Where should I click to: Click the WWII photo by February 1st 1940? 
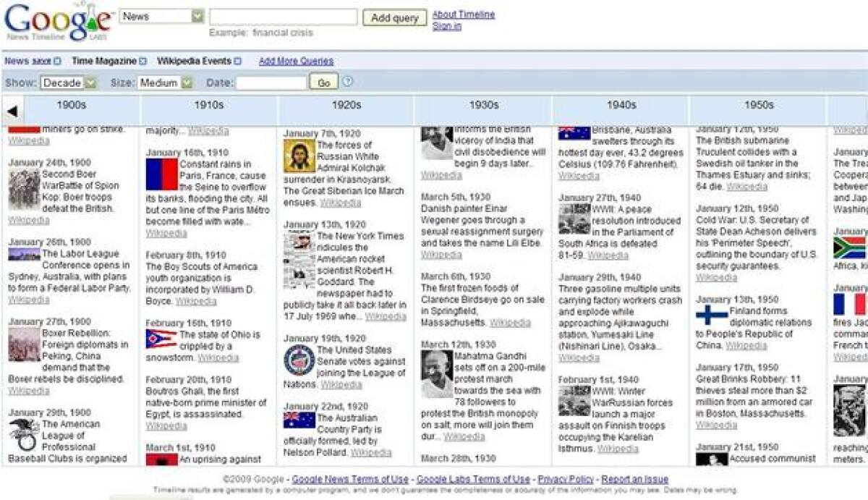(574, 401)
